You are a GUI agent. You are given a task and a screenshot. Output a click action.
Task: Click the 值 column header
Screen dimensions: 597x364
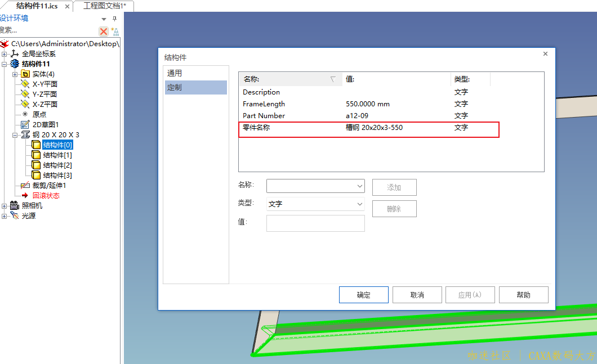coord(396,79)
